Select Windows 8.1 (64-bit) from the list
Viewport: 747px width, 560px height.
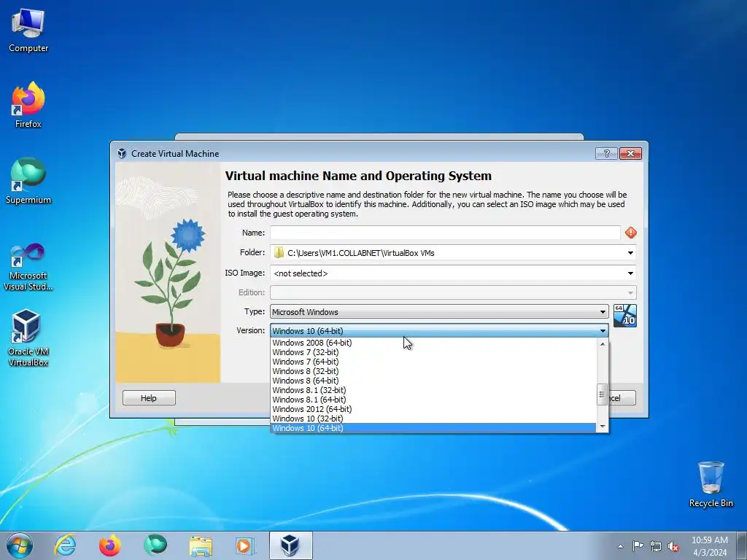pos(433,400)
